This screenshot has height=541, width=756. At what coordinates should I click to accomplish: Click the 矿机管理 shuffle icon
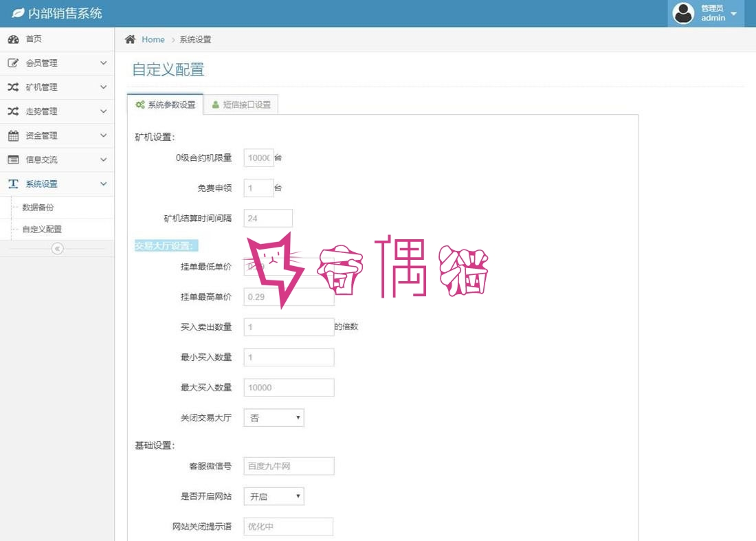click(14, 87)
